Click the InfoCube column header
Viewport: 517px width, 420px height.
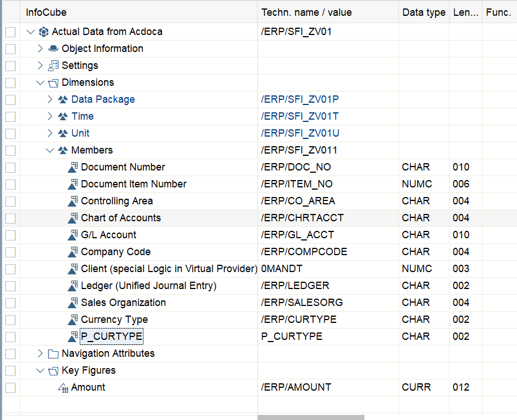[x=139, y=12]
